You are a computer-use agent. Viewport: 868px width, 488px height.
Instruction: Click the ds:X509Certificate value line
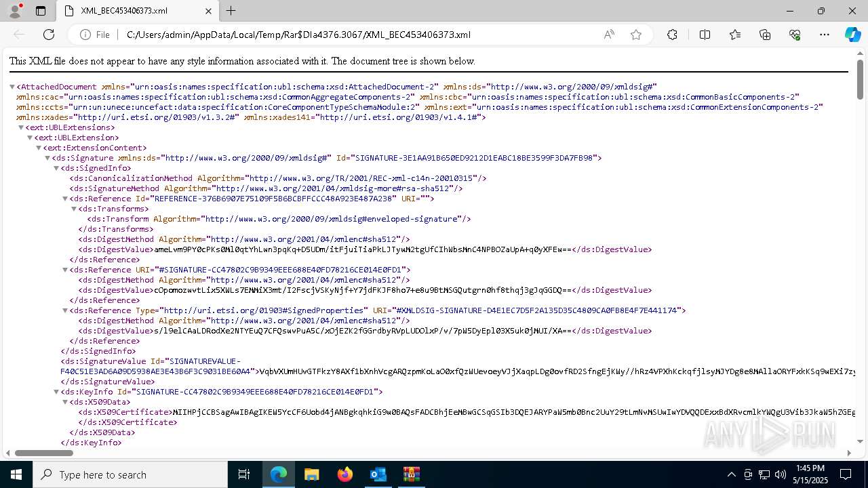467,412
